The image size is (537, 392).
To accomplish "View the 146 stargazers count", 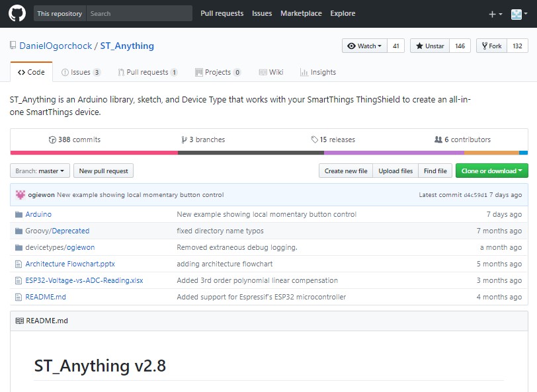I will (460, 46).
